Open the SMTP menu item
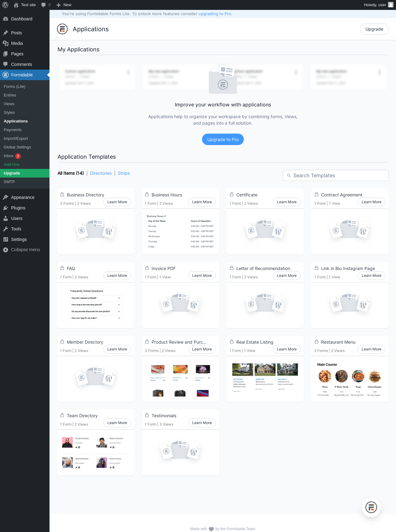 [9, 182]
